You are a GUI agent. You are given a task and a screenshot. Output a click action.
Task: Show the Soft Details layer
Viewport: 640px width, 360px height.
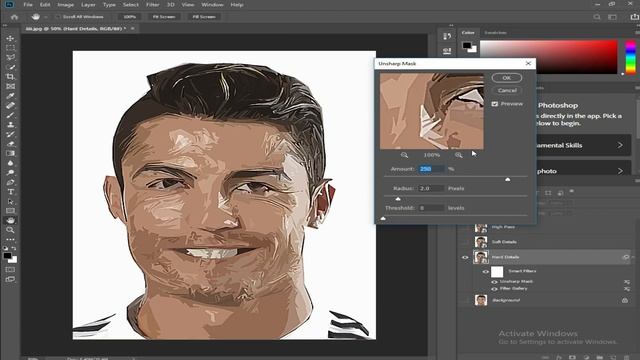coord(465,242)
